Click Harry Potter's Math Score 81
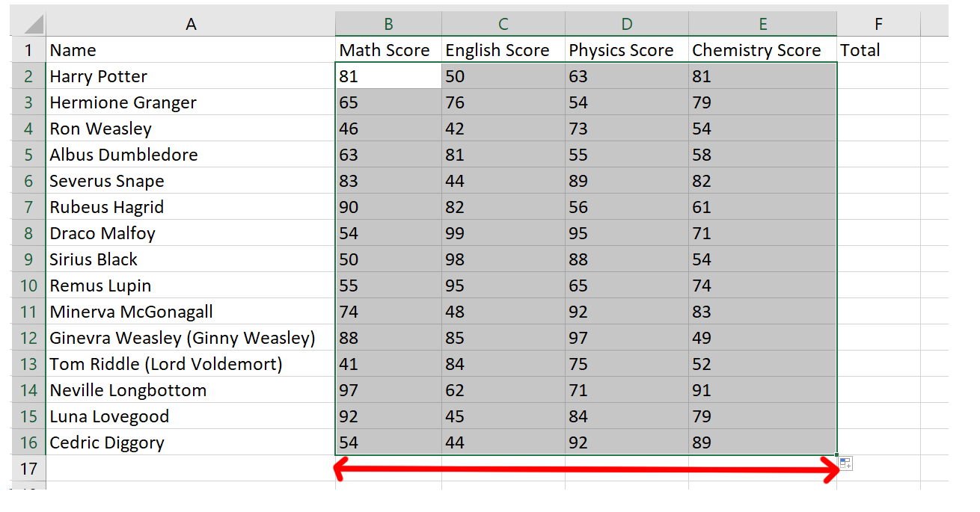The width and height of the screenshot is (980, 512). 388,76
